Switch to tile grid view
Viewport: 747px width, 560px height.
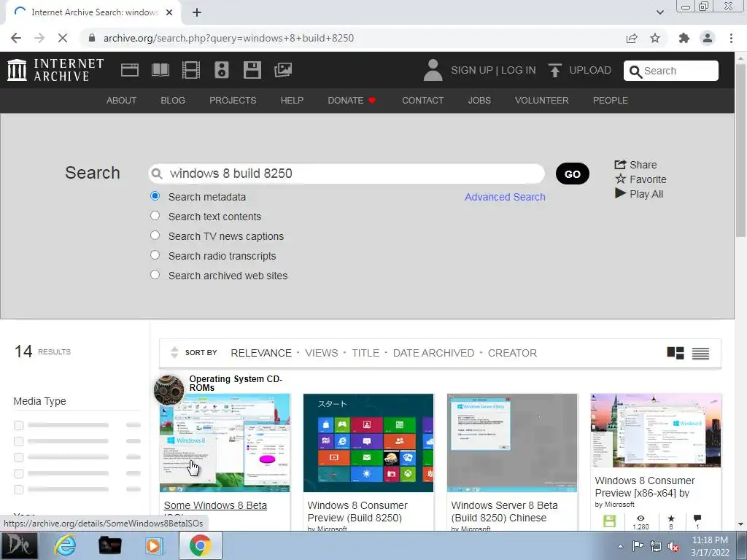click(675, 353)
